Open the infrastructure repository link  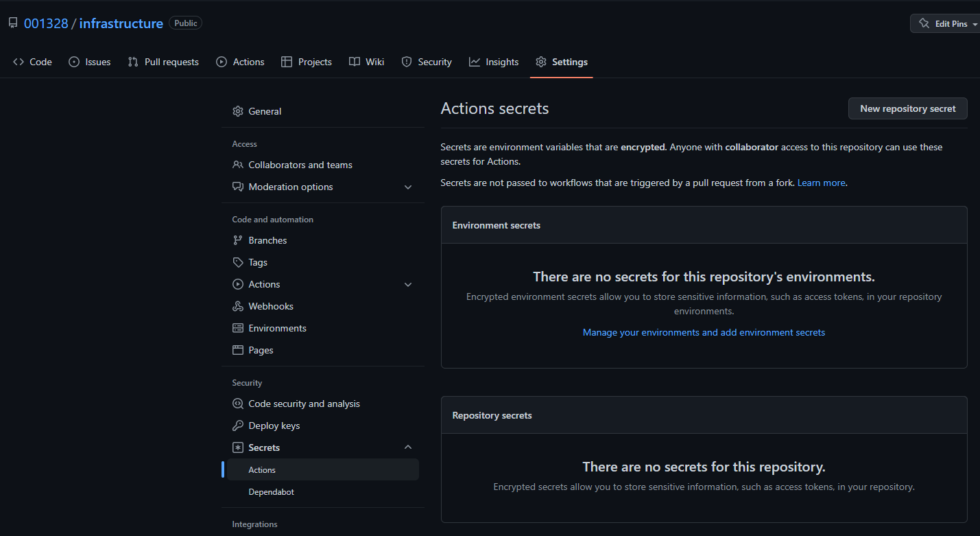[x=121, y=23]
